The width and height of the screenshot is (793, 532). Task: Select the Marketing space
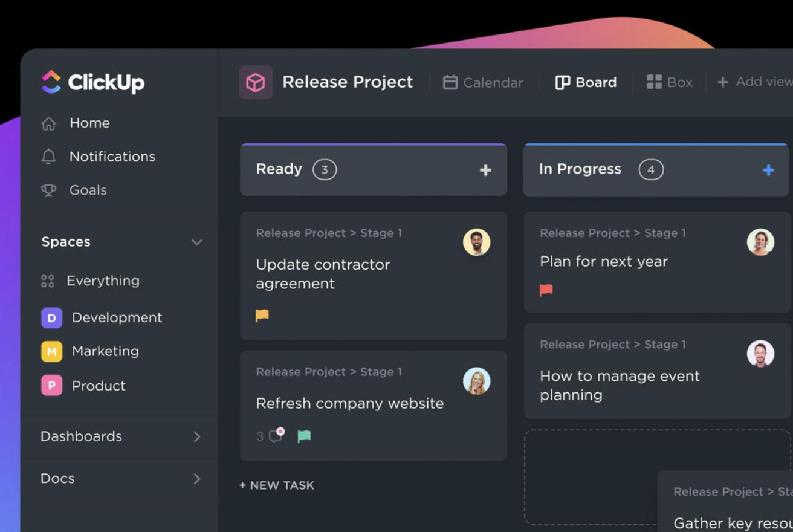tap(105, 351)
